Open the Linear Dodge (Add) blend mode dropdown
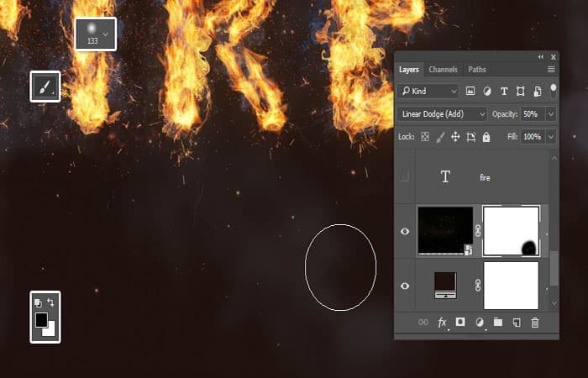Image resolution: width=588 pixels, height=378 pixels. click(x=442, y=114)
